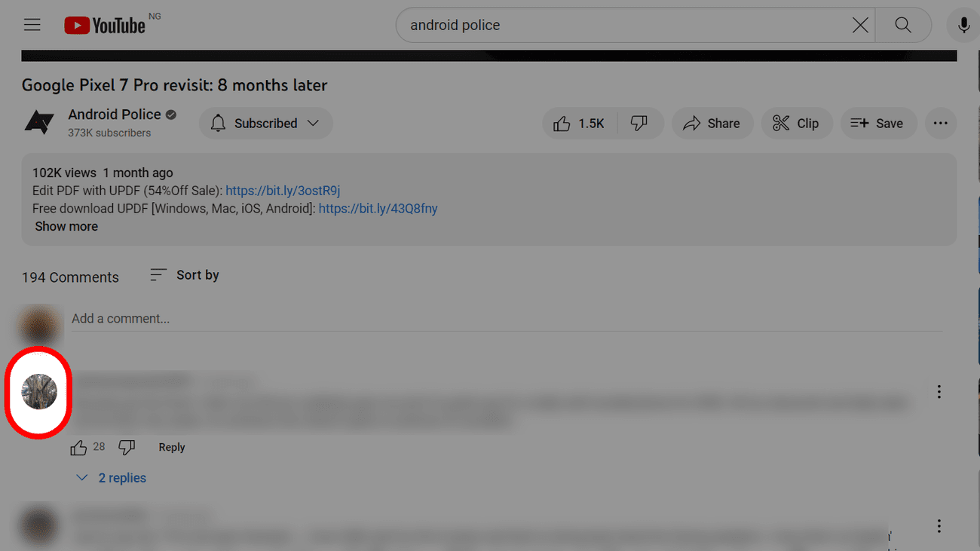Image resolution: width=980 pixels, height=551 pixels.
Task: Like the Pixel 7 Pro video
Action: tap(579, 124)
